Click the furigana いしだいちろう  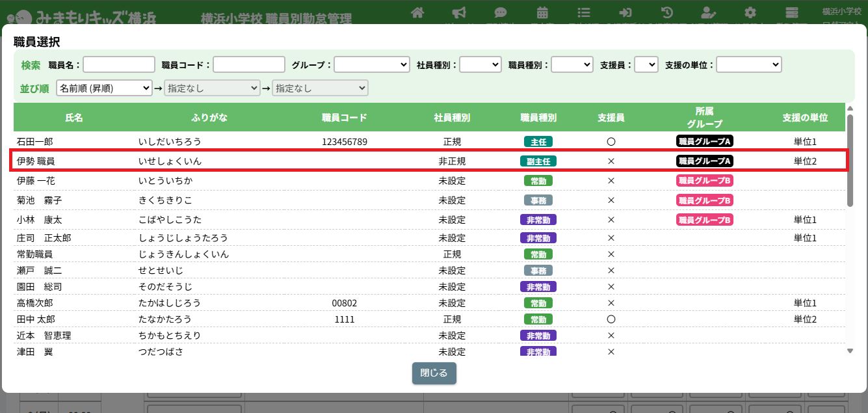170,141
